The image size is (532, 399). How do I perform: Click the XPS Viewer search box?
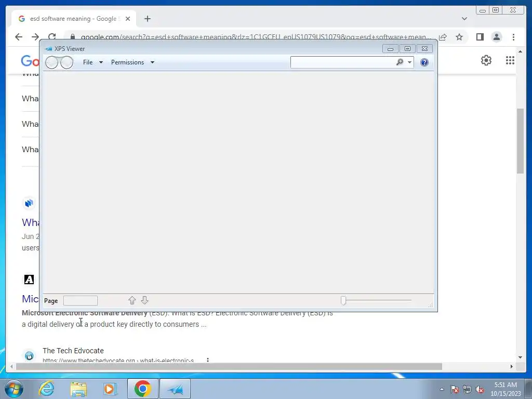(343, 62)
